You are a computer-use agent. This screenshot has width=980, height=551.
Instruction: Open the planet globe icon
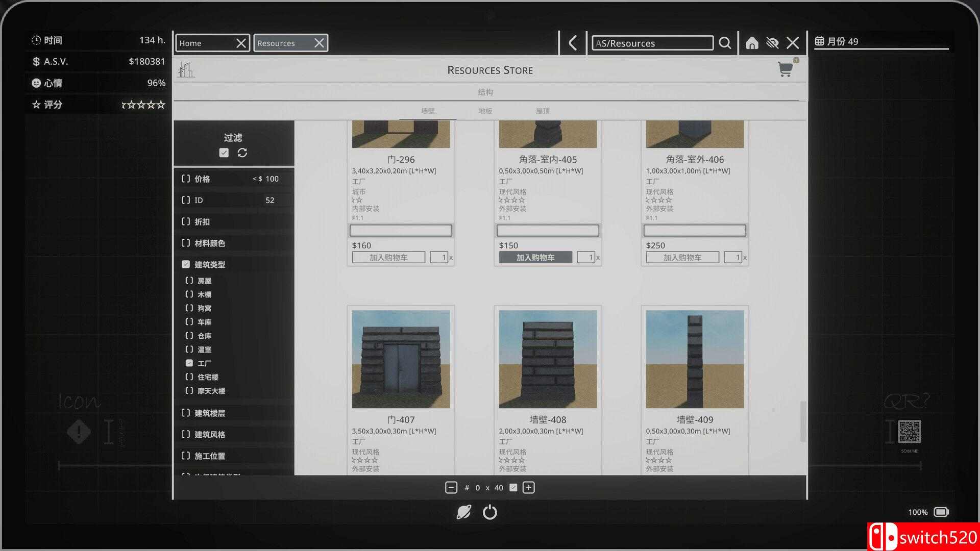(x=463, y=512)
